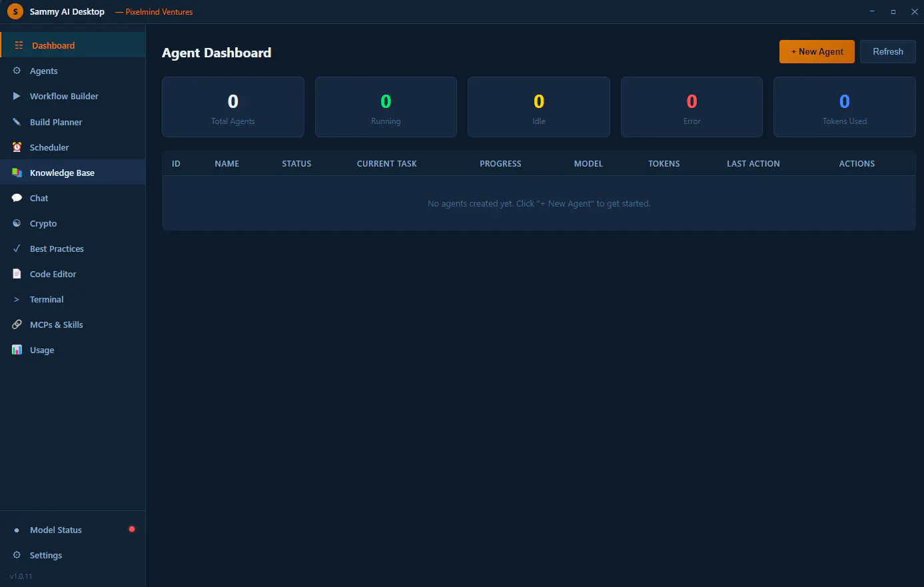Click the Crypto coin icon
The image size is (924, 587).
pyautogui.click(x=17, y=223)
